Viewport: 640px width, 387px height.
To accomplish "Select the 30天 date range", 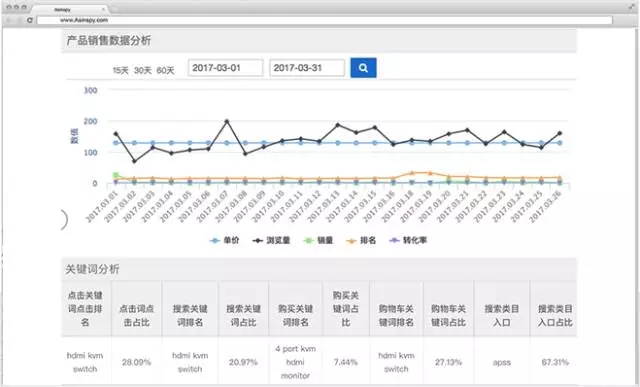I will point(143,71).
